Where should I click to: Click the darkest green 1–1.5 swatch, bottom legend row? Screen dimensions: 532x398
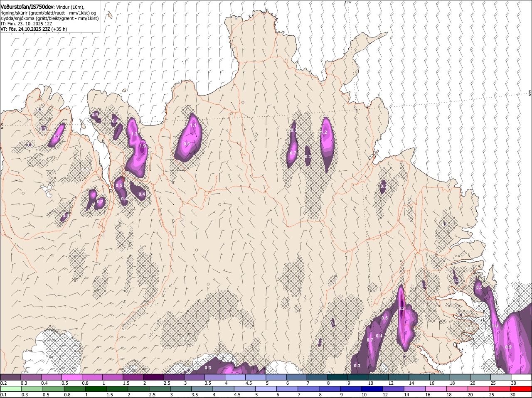[96, 389]
